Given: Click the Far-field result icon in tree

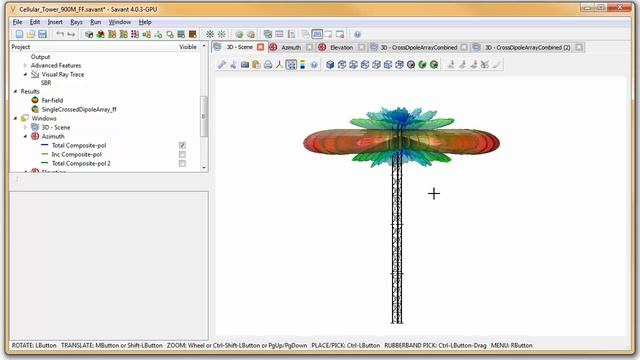Looking at the screenshot, I should pyautogui.click(x=35, y=100).
